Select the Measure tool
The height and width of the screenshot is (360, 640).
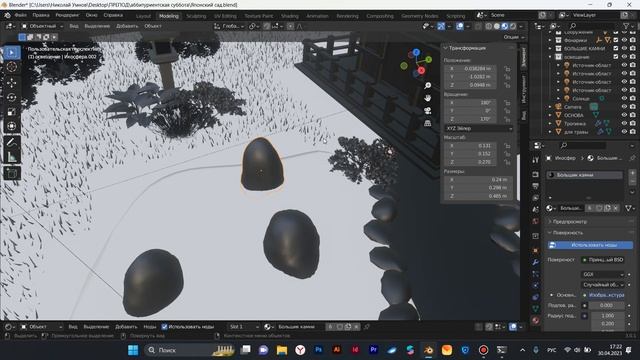pos(11,156)
